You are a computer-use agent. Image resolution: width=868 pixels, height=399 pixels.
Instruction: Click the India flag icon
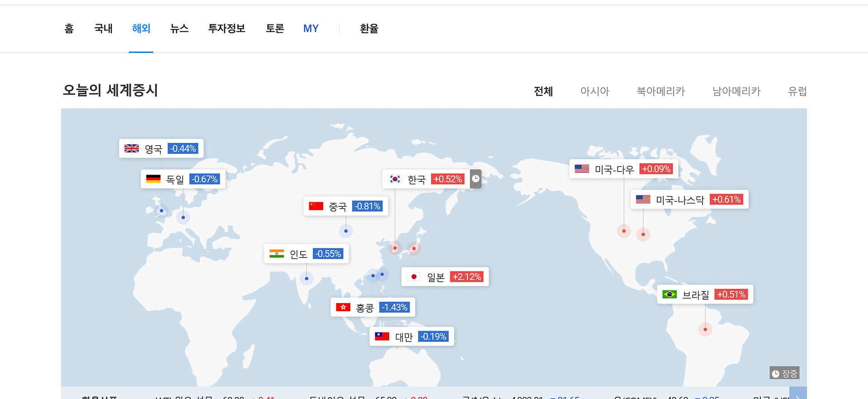pyautogui.click(x=277, y=253)
